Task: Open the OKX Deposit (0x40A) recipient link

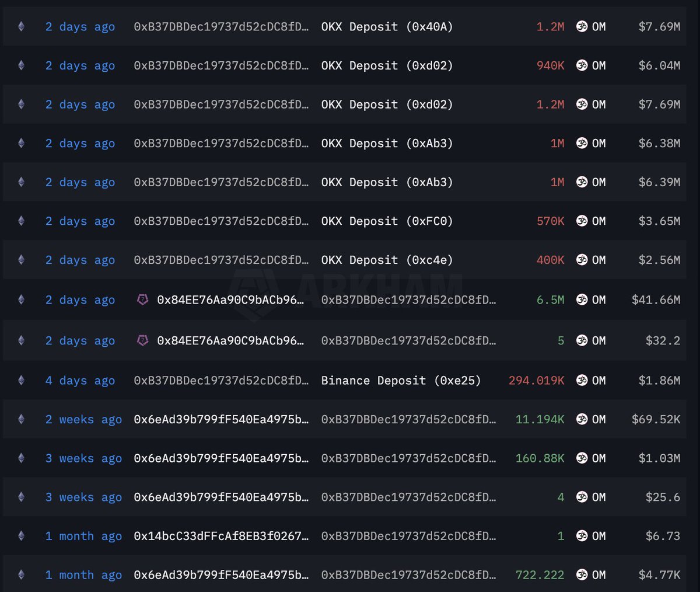Action: click(x=387, y=27)
